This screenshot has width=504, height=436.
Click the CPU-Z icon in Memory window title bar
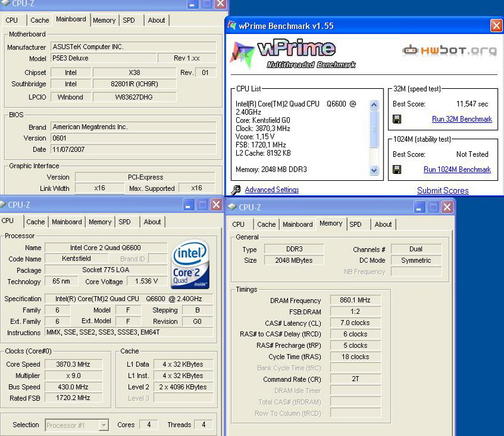pos(232,207)
